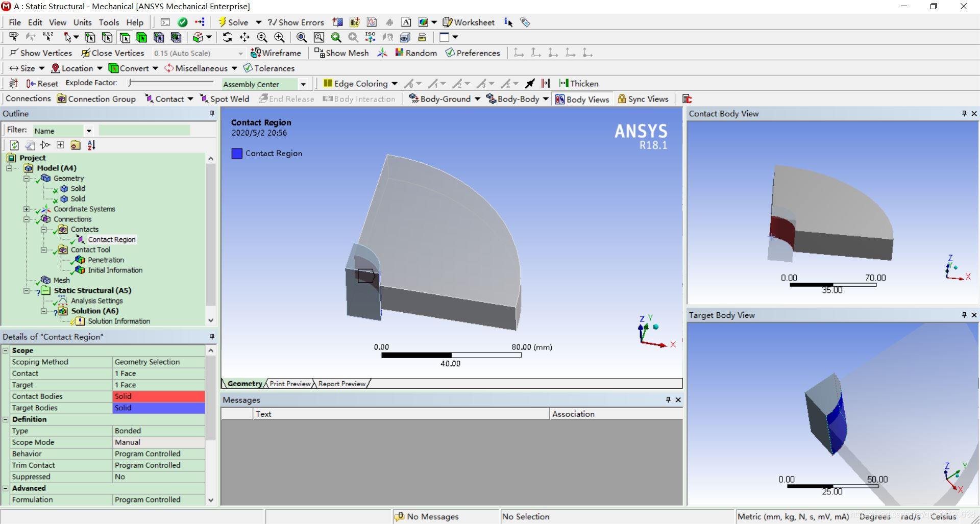Open the Worksheet view
The image size is (980, 524).
(469, 22)
